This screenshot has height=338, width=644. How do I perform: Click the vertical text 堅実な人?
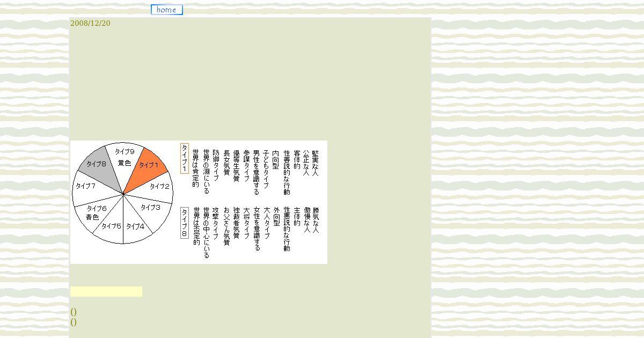click(x=316, y=162)
